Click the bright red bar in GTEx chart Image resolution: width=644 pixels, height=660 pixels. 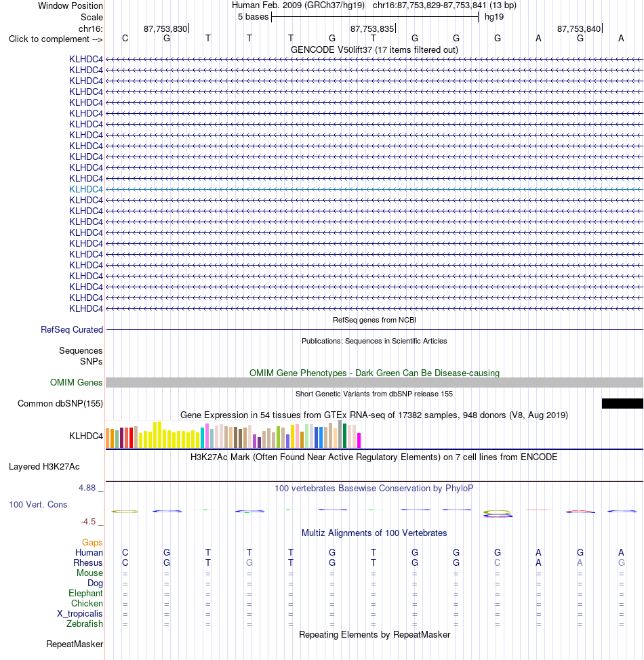pyautogui.click(x=131, y=438)
